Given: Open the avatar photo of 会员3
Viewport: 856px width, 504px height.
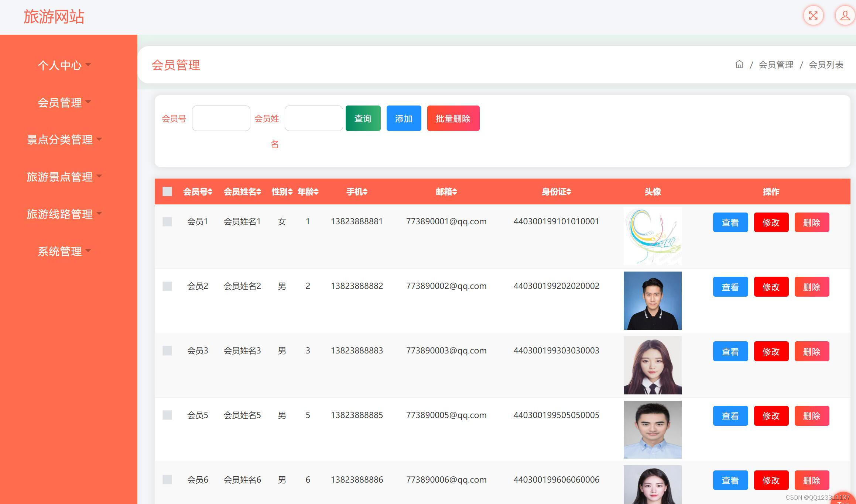Looking at the screenshot, I should pos(653,365).
